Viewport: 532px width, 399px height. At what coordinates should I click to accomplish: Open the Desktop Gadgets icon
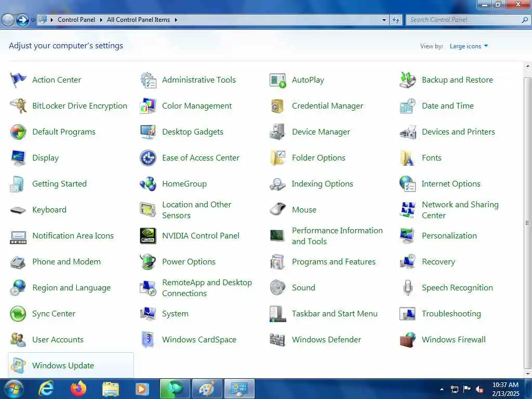coord(148,132)
